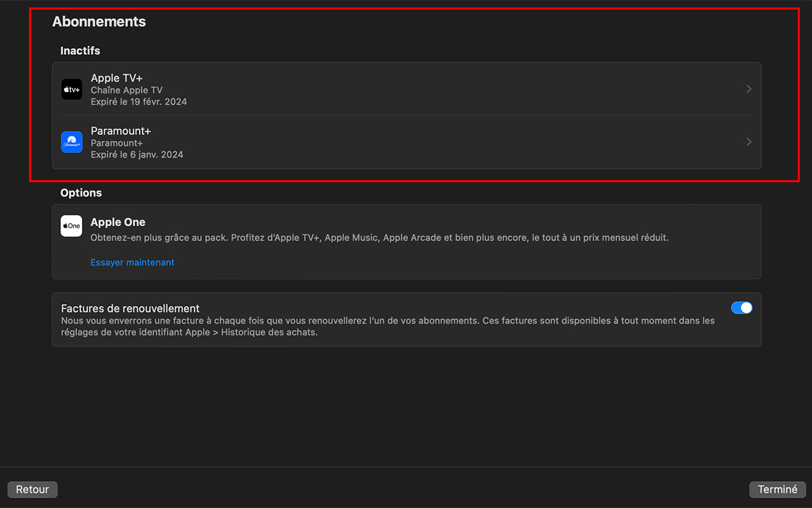Expand the Paramount+ subscription chevron
The height and width of the screenshot is (508, 812).
(x=749, y=142)
